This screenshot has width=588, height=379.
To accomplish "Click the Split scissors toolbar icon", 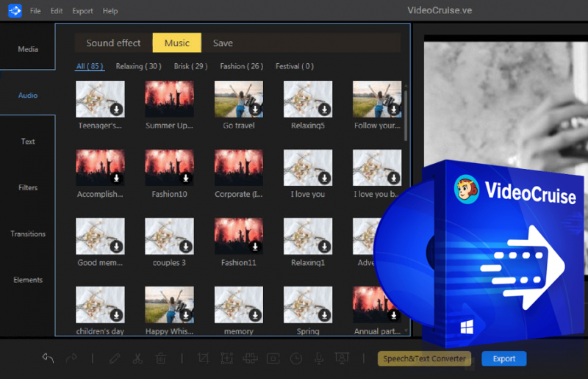I will click(137, 358).
